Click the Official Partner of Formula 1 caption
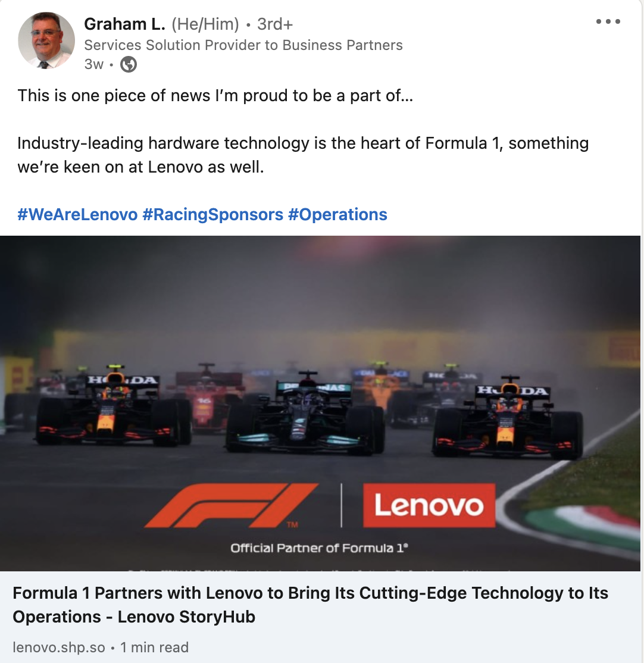644x663 pixels. click(x=319, y=548)
